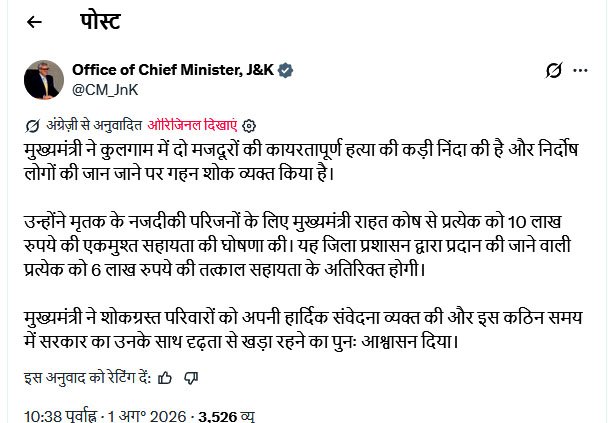Open translation settings gear icon
608x423 pixels.
pyautogui.click(x=249, y=126)
